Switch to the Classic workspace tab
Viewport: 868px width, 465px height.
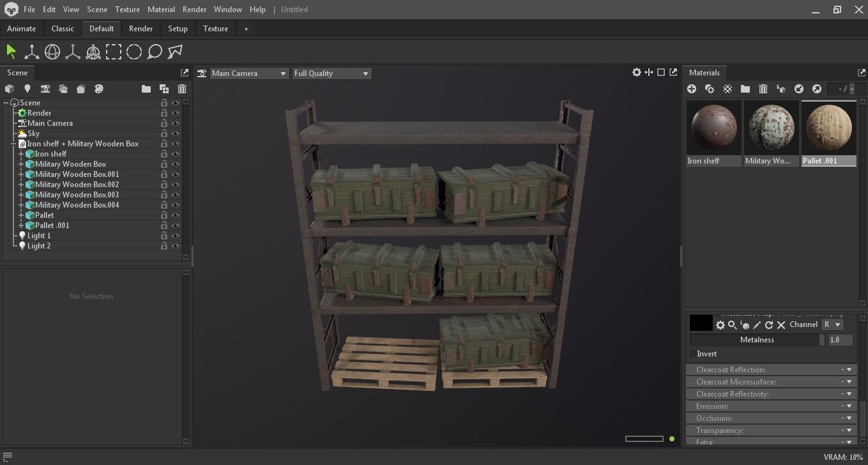coord(63,29)
